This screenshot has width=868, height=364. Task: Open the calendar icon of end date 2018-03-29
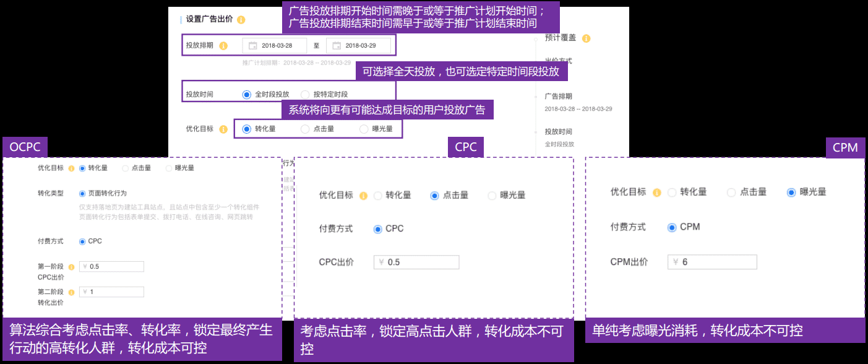click(x=337, y=45)
